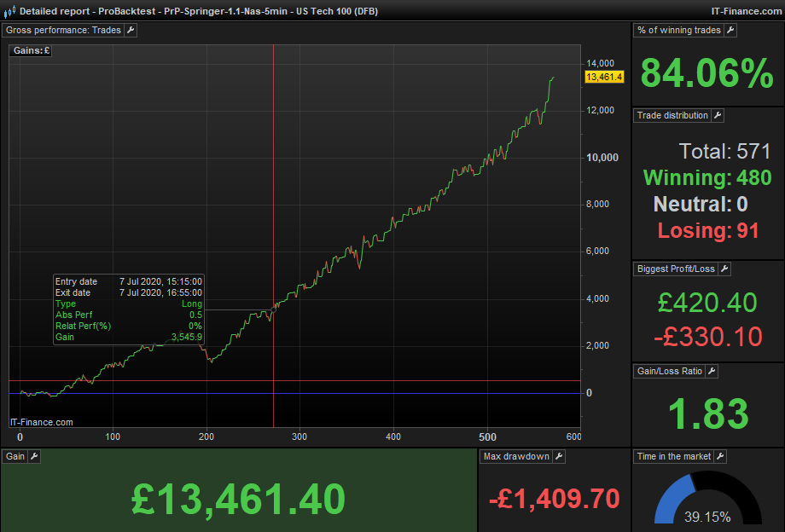Click Time in the market wrench icon
The height and width of the screenshot is (532, 785).
coord(719,456)
